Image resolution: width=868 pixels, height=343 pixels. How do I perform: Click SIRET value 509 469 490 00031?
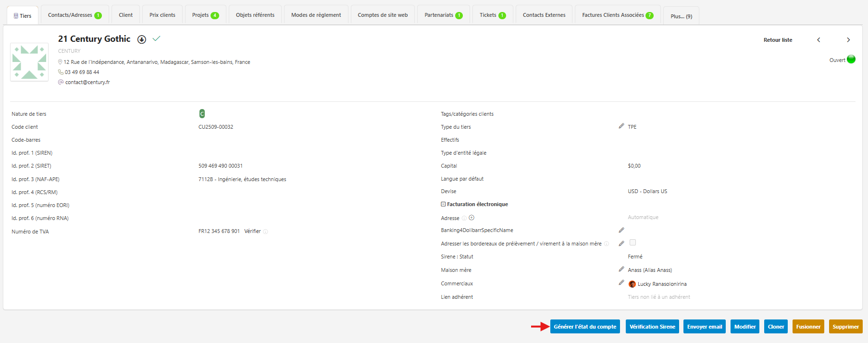[x=221, y=166]
